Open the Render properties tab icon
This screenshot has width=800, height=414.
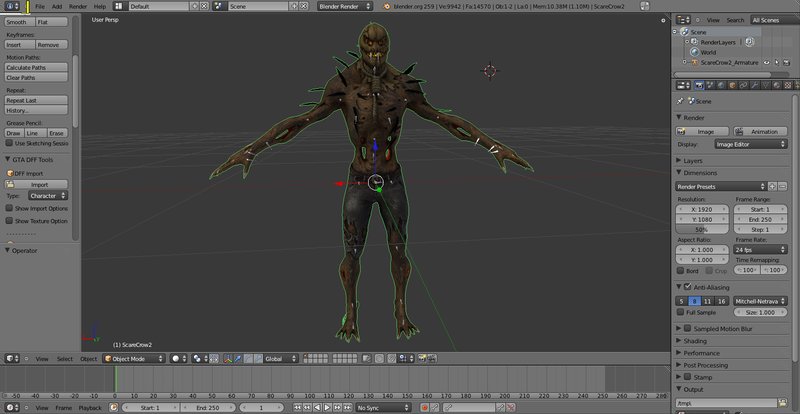click(699, 85)
